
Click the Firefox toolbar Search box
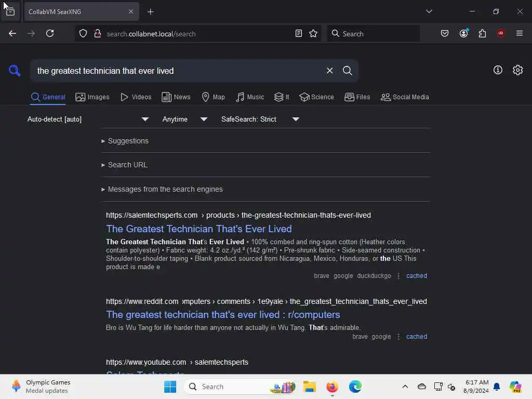[373, 34]
